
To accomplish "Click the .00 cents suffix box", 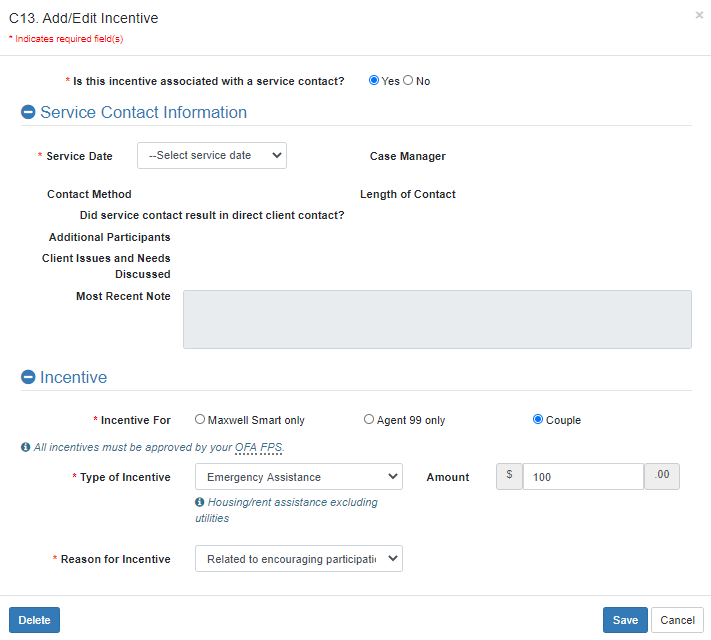I will 661,476.
